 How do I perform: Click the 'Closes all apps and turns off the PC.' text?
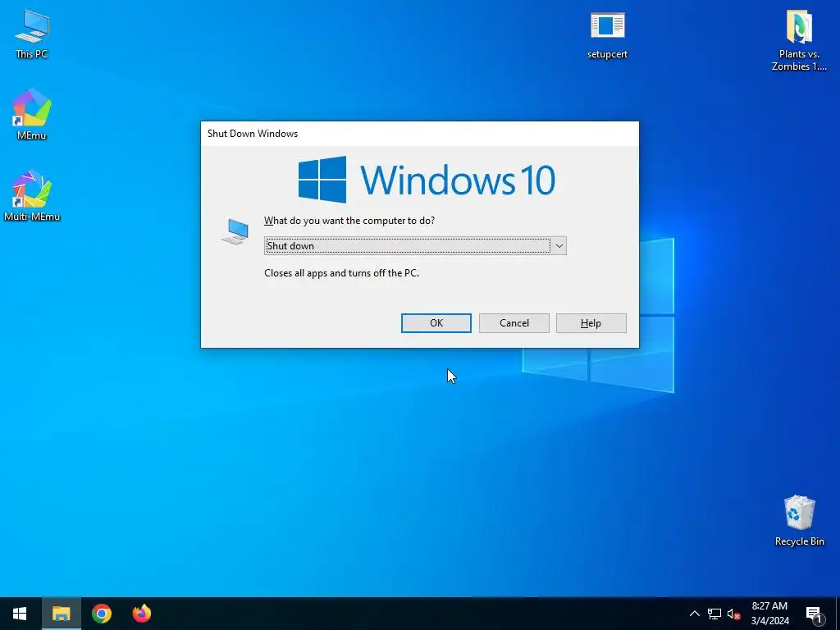(342, 273)
